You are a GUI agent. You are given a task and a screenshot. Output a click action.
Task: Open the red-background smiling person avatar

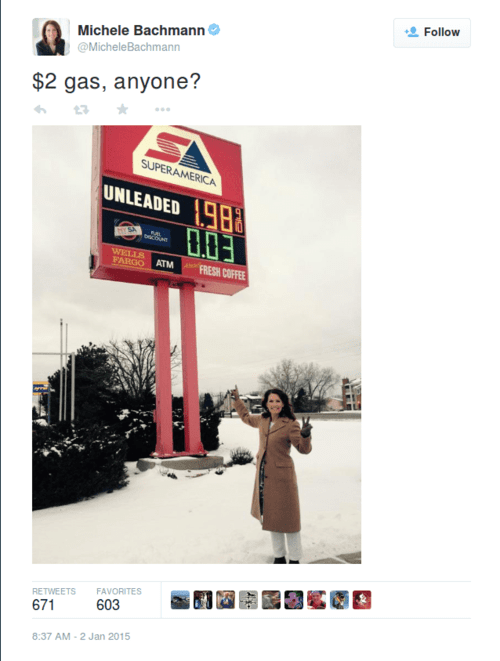click(317, 599)
